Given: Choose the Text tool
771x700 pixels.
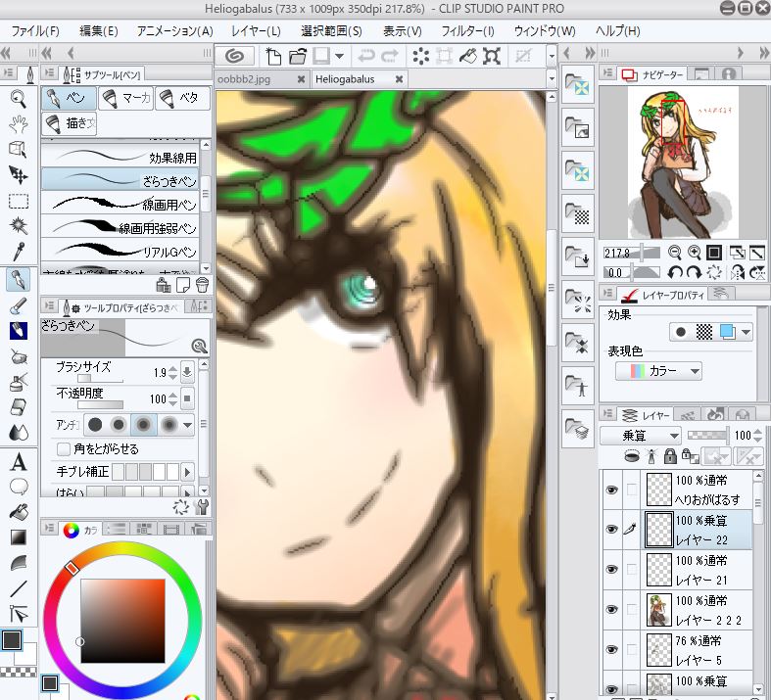Looking at the screenshot, I should point(18,462).
